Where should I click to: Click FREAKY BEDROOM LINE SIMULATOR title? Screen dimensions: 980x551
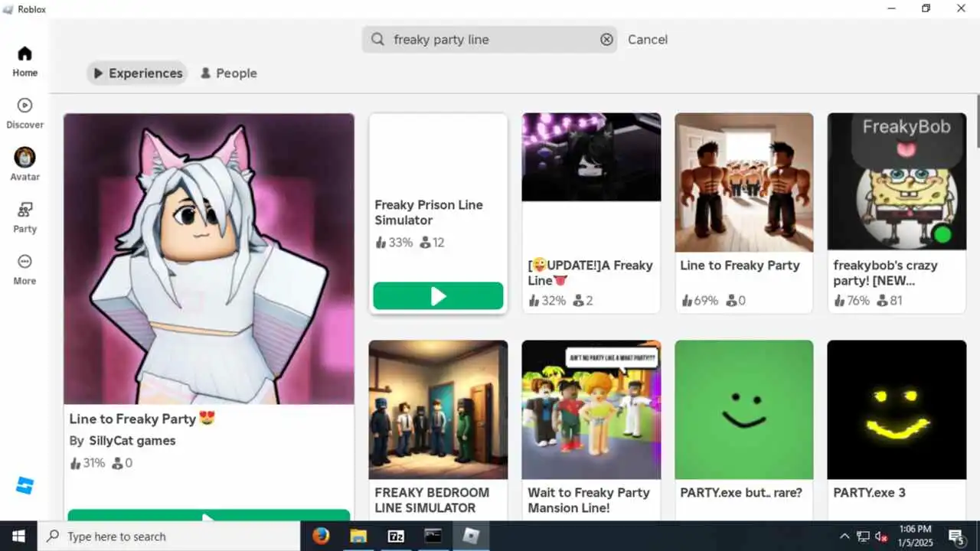(x=432, y=500)
